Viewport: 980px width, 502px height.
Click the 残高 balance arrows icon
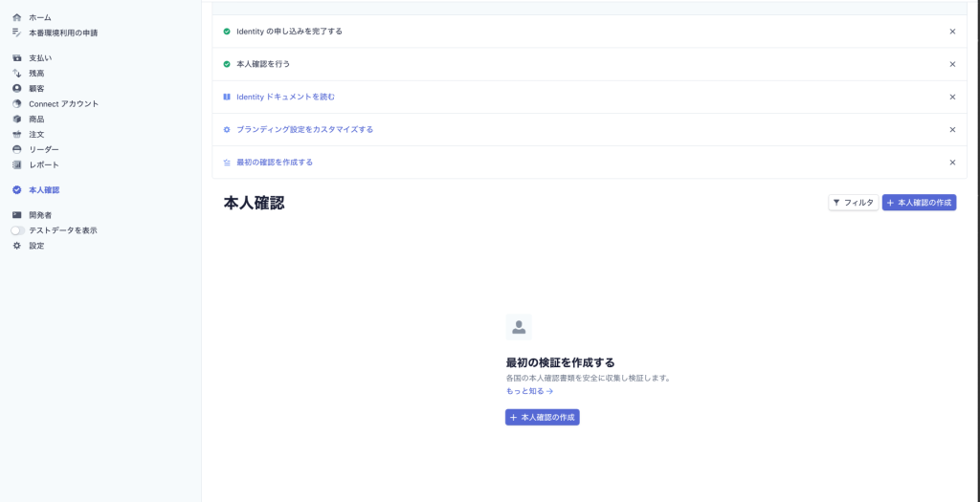tap(16, 73)
